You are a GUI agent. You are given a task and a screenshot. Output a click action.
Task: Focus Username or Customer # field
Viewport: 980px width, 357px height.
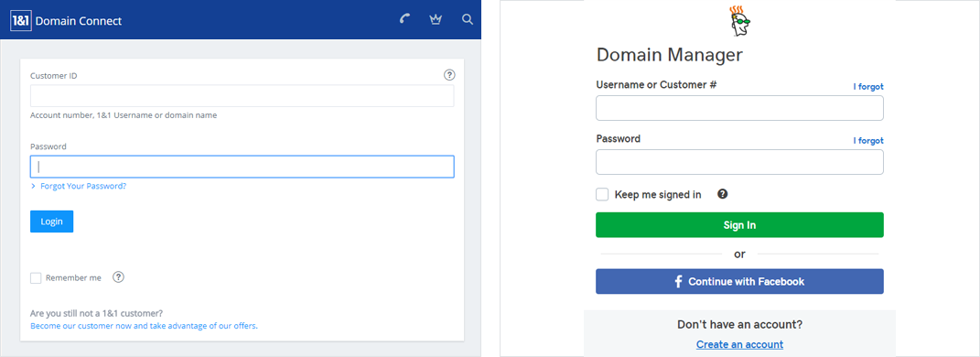pyautogui.click(x=739, y=108)
